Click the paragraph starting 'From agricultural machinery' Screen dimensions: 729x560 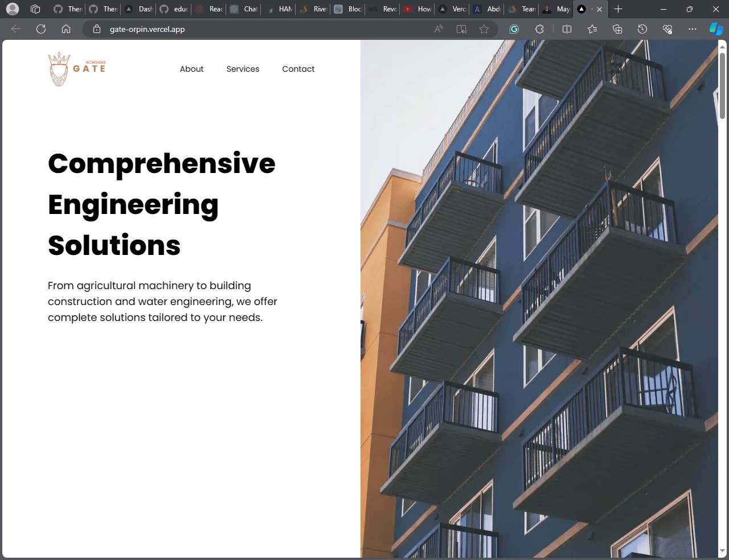click(x=163, y=302)
